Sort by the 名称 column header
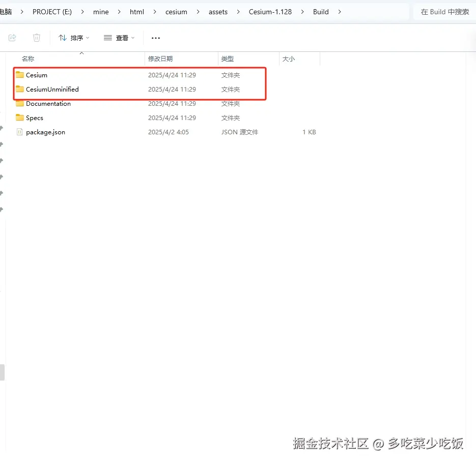 click(28, 59)
